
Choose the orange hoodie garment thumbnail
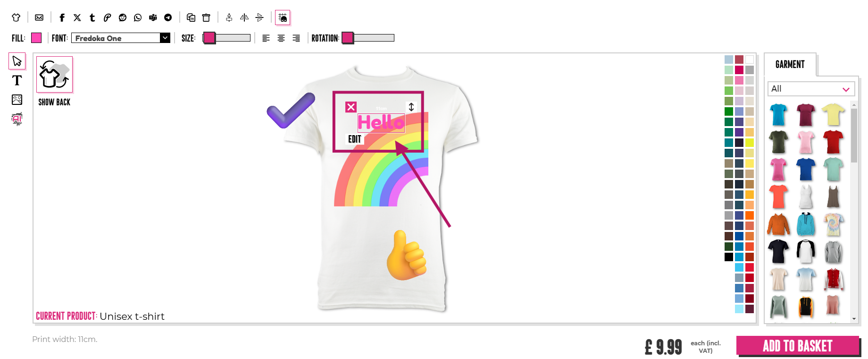pos(778,224)
